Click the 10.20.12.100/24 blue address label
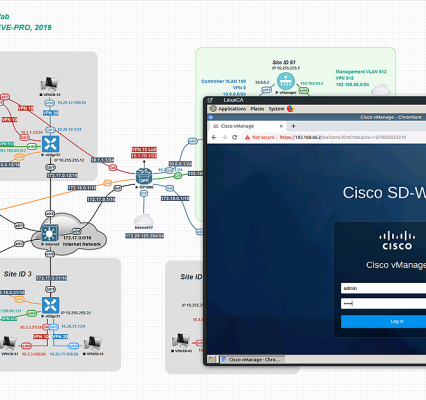The height and width of the screenshot is (400, 426). (72, 103)
